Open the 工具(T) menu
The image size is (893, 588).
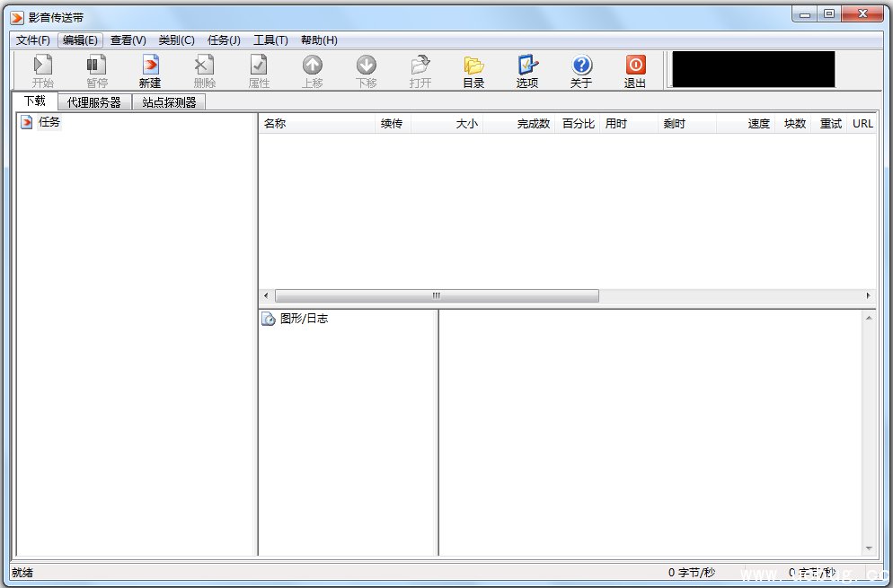[x=270, y=40]
